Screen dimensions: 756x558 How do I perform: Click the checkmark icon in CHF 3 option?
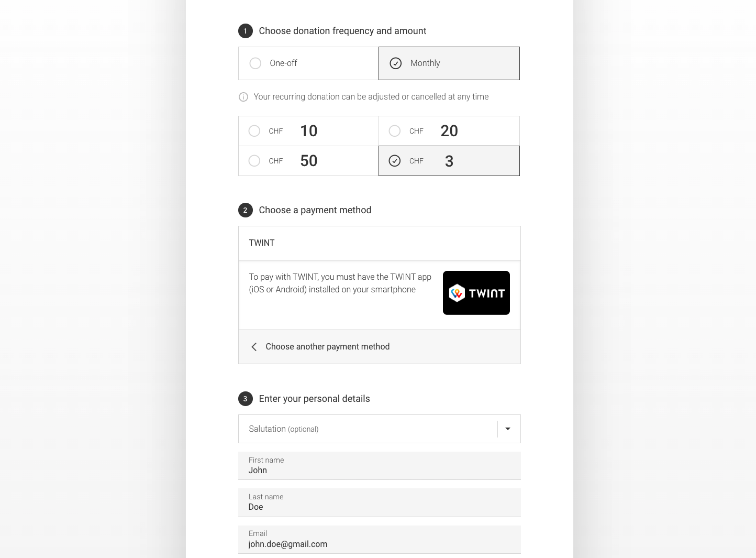(395, 161)
